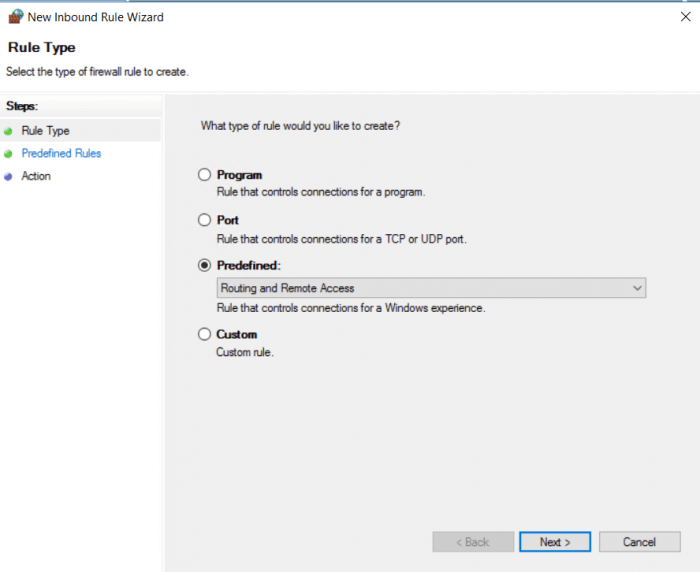Click the green bullet beside Rule Type step
Screen dimensions: 700x572
[x=9, y=131]
